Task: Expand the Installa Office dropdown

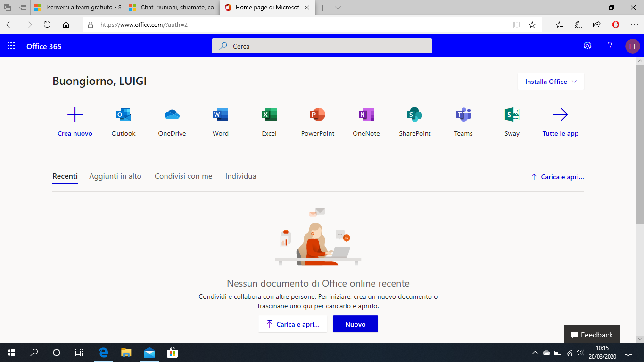Action: (x=551, y=82)
